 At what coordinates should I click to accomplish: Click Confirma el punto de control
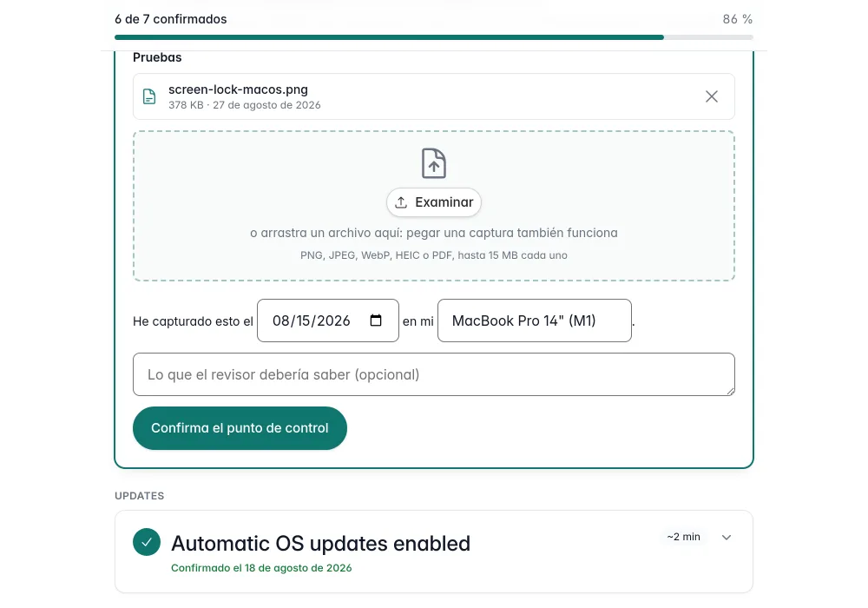(x=240, y=428)
